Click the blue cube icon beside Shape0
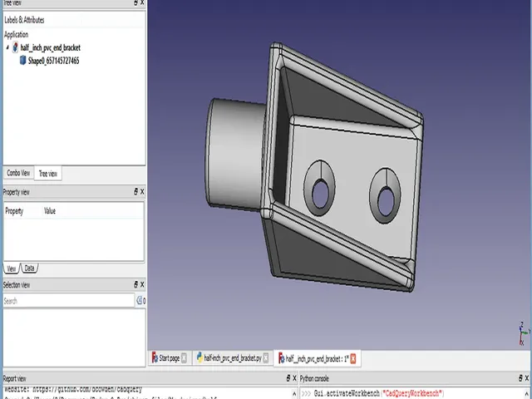 (22, 61)
